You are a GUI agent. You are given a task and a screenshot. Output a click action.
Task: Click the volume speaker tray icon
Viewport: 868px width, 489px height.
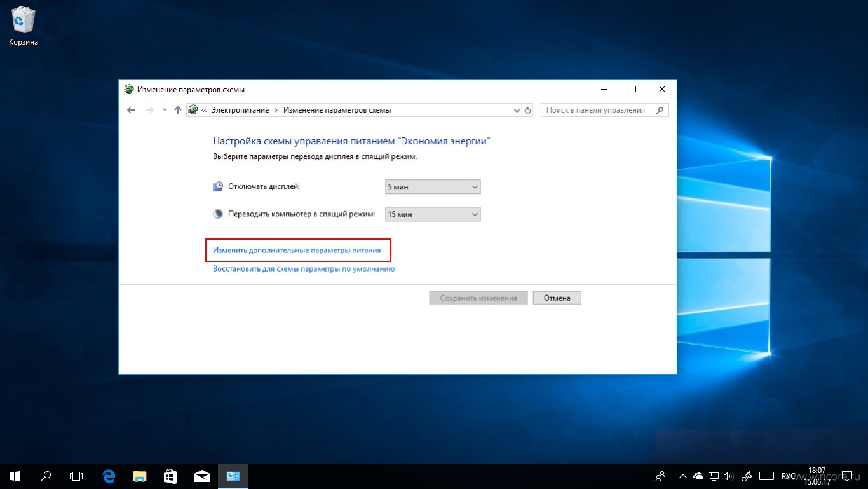tap(728, 476)
